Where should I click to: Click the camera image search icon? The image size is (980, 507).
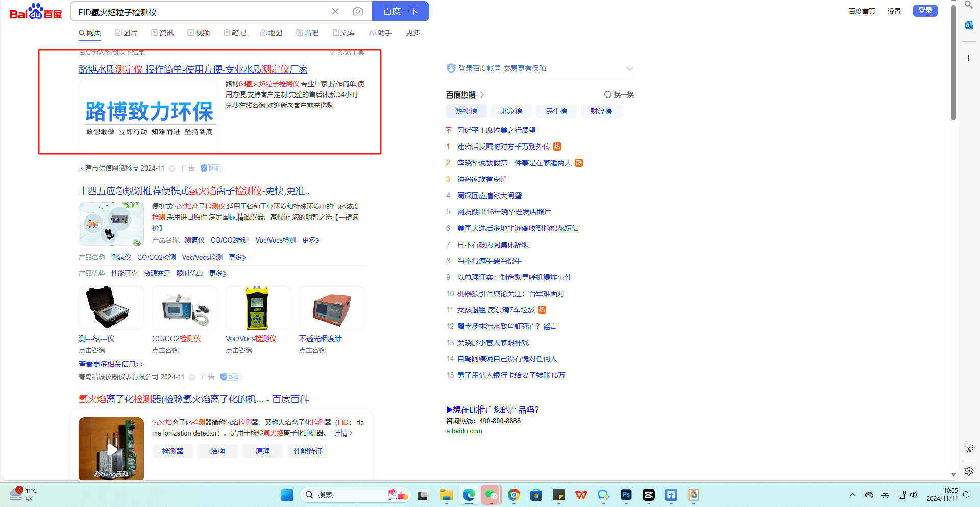pos(358,11)
